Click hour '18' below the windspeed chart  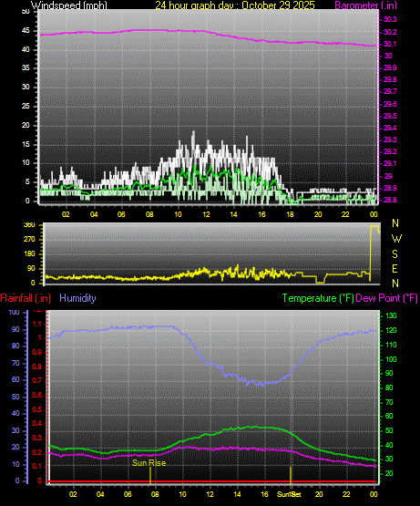(x=290, y=214)
